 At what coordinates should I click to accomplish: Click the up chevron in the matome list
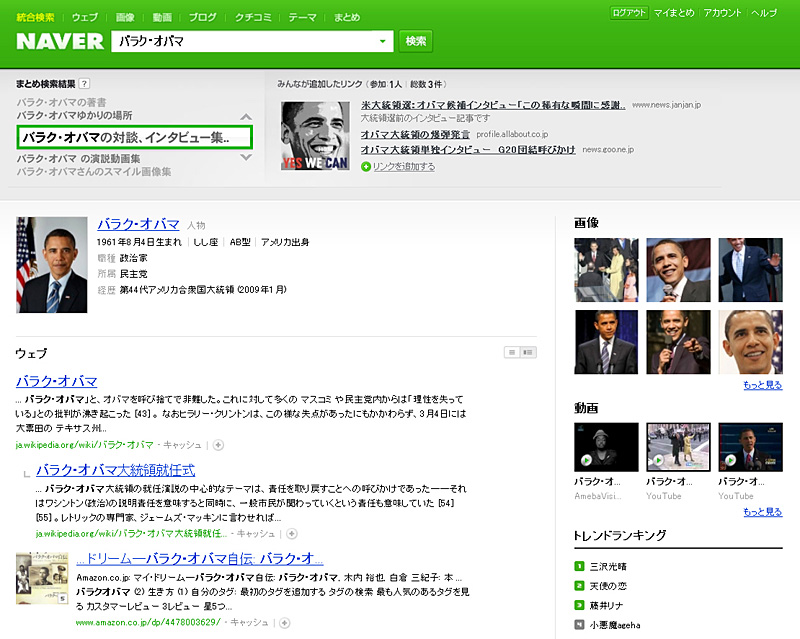[246, 117]
